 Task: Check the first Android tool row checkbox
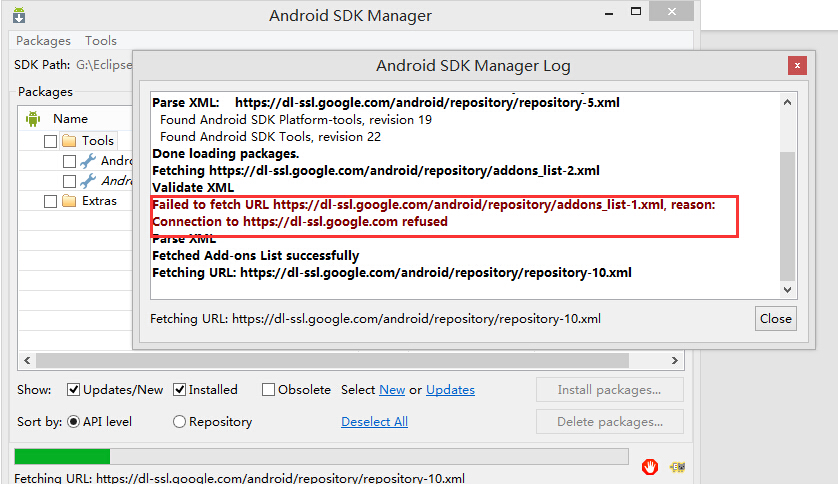pos(69,161)
